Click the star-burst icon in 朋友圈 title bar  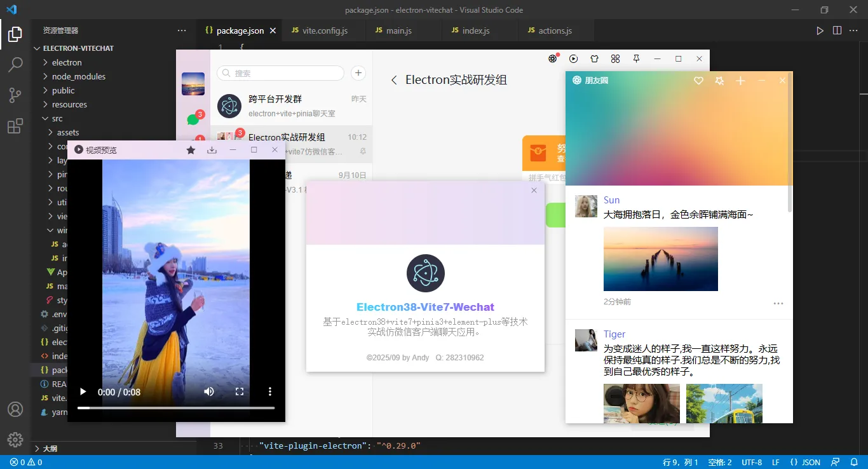point(719,81)
